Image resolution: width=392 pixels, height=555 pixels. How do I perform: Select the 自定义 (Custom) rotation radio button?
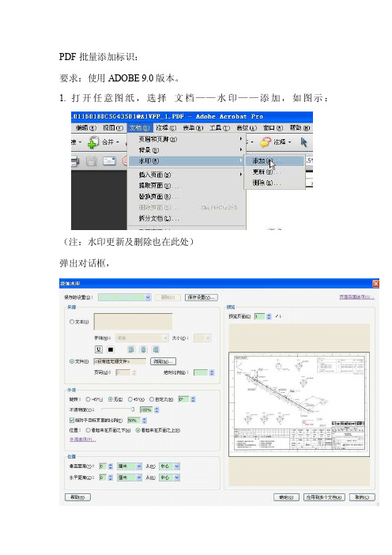click(x=152, y=399)
